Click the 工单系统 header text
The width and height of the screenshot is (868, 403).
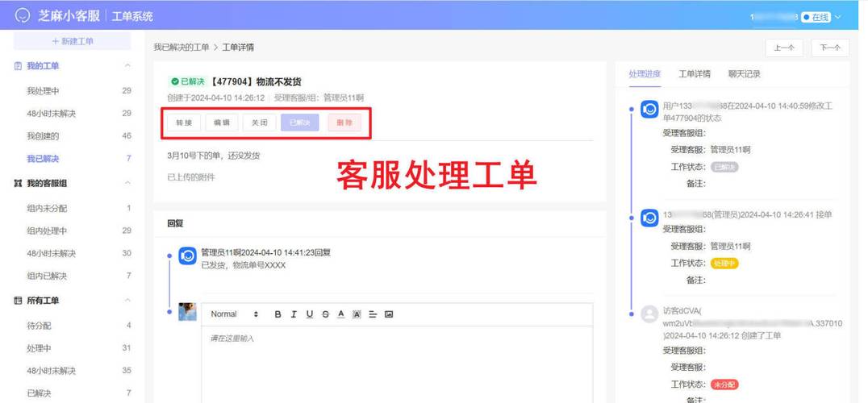132,17
